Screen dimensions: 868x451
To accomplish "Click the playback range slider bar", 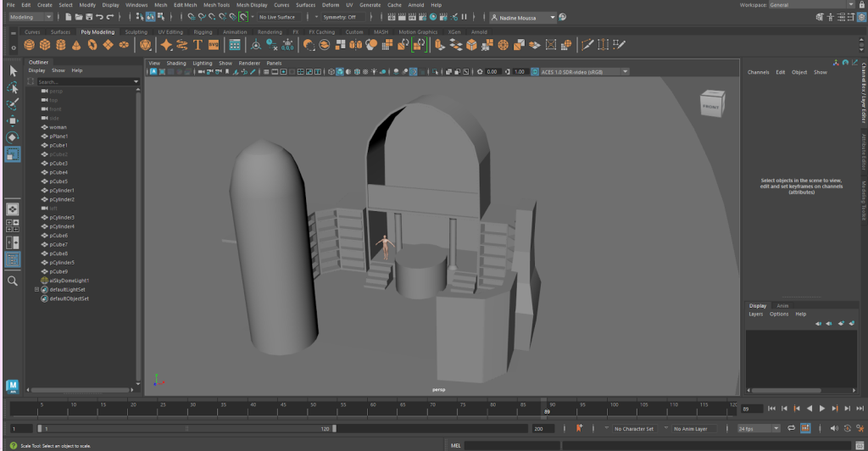I will coord(186,429).
